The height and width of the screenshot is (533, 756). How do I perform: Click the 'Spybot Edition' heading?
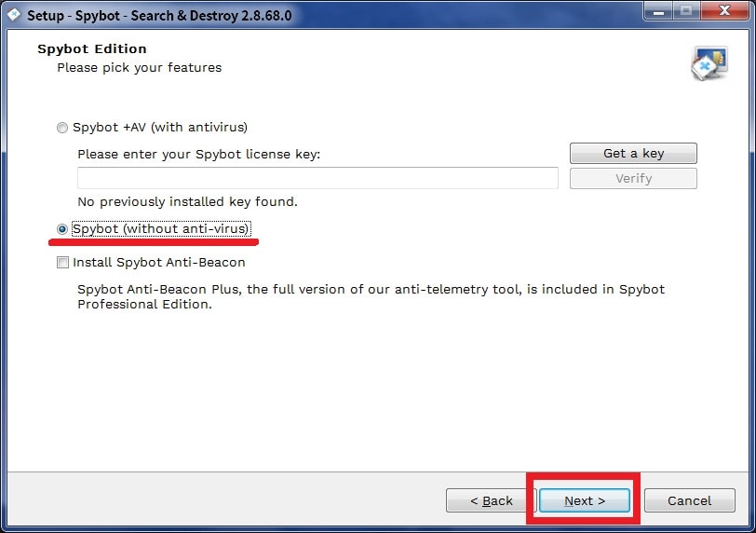coord(92,48)
